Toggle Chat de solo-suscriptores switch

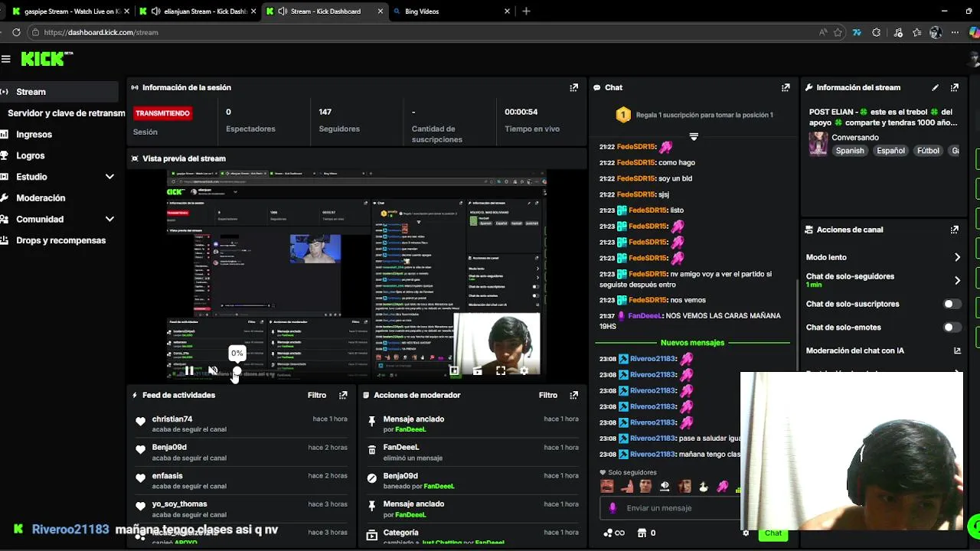pos(952,304)
